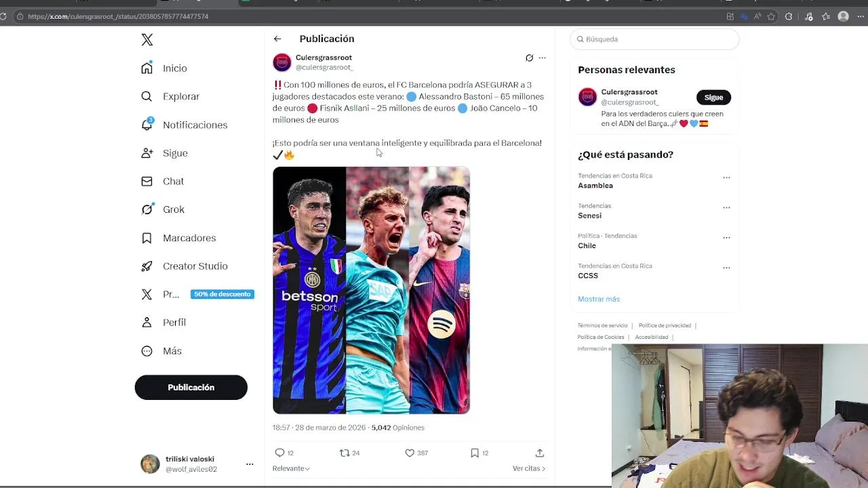Open Notificaciones bell icon in sidebar
The height and width of the screenshot is (488, 868).
coord(147,124)
